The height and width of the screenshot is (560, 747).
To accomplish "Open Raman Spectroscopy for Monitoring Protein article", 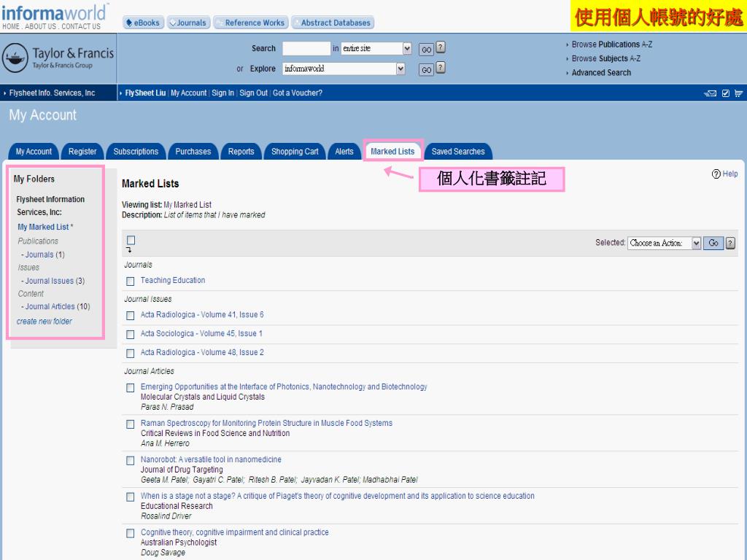I will point(266,423).
